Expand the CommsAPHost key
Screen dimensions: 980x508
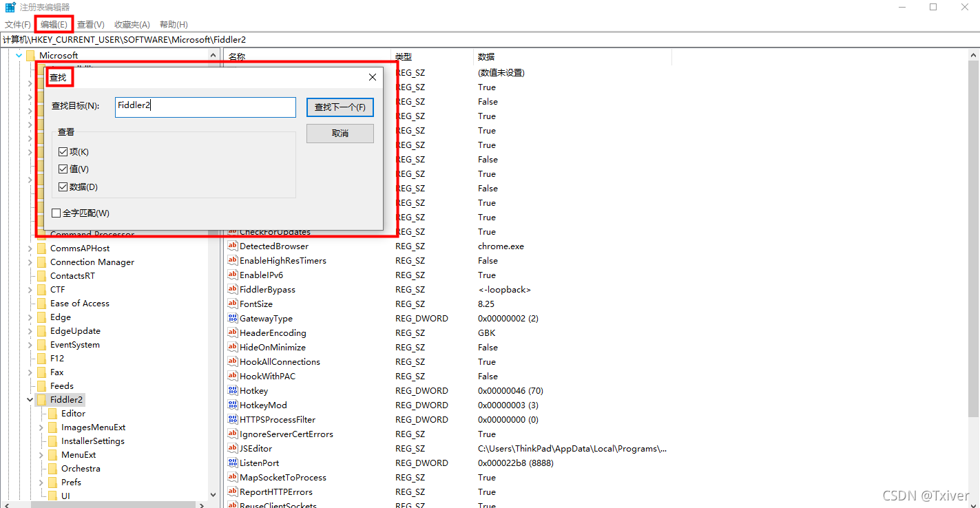tap(30, 248)
